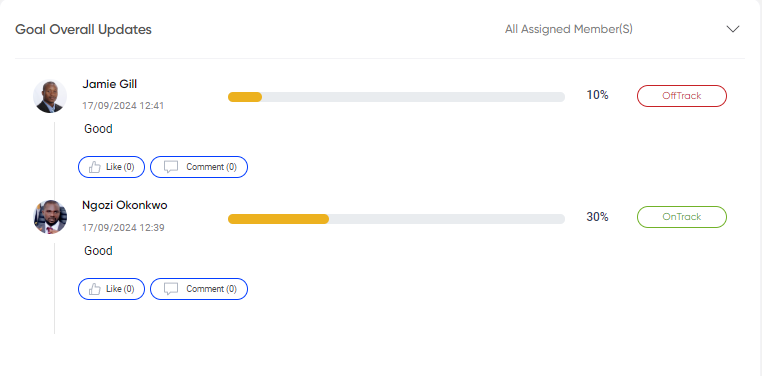
Task: Click thumbs-up icon on Ngozi Okonkwo's update
Action: coord(95,289)
